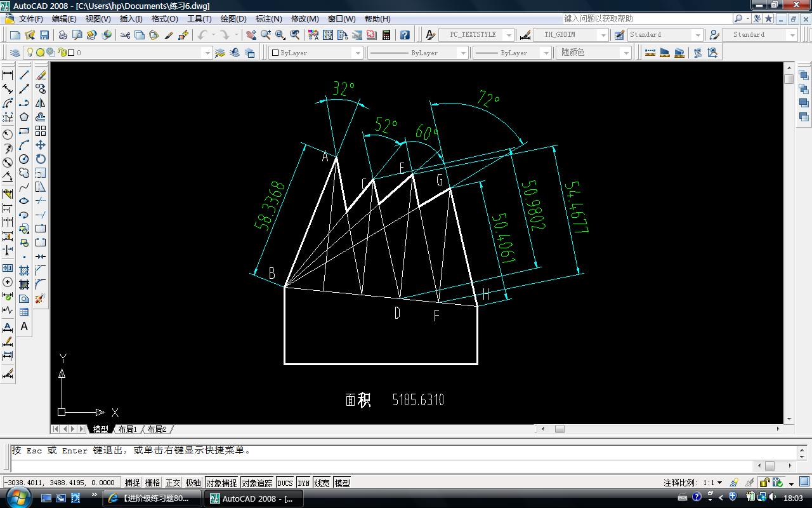The height and width of the screenshot is (508, 812).
Task: Open the QuickCalc calculator icon
Action: (386, 35)
